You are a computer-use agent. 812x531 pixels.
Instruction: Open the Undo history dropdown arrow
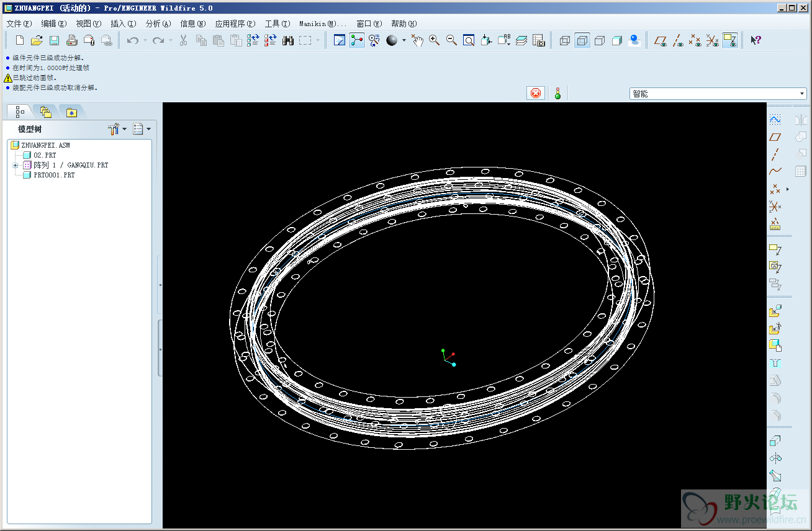tap(145, 41)
